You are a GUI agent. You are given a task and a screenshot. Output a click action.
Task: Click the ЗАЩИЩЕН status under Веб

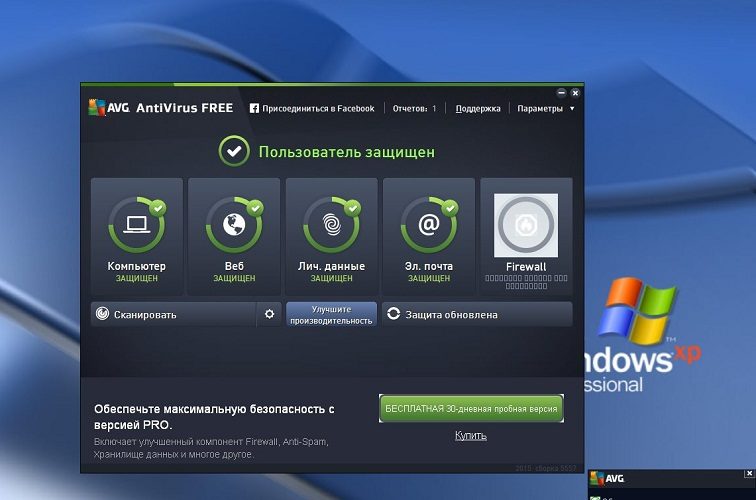point(234,278)
